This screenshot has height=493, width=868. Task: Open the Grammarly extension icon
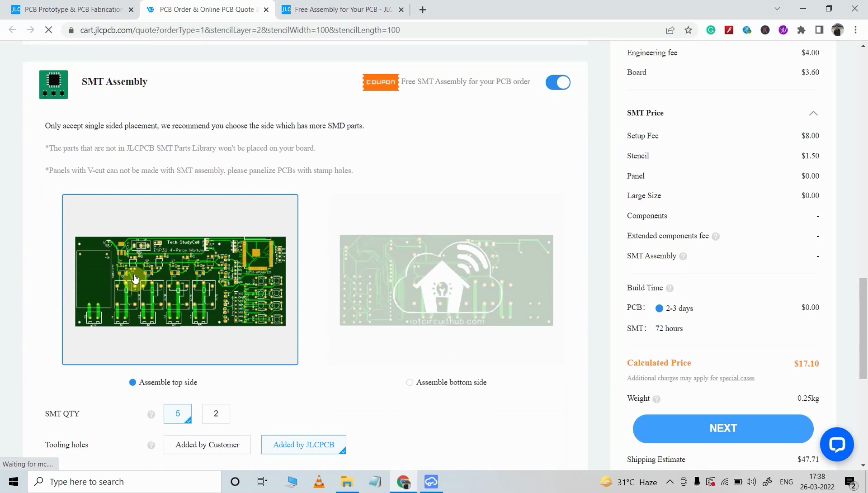click(711, 30)
